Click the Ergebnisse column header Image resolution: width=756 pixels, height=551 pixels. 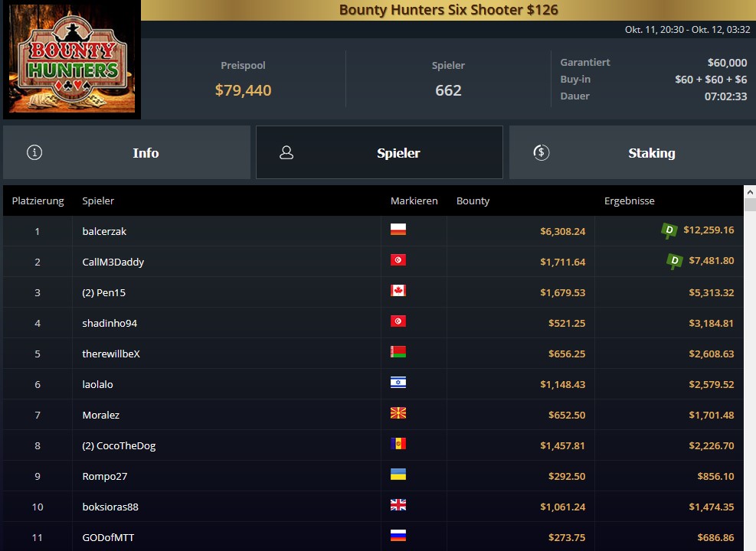coord(629,201)
